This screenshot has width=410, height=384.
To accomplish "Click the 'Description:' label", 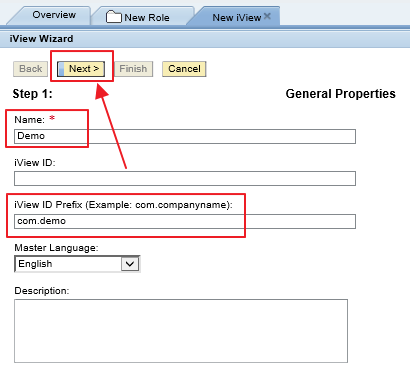I will 42,291.
